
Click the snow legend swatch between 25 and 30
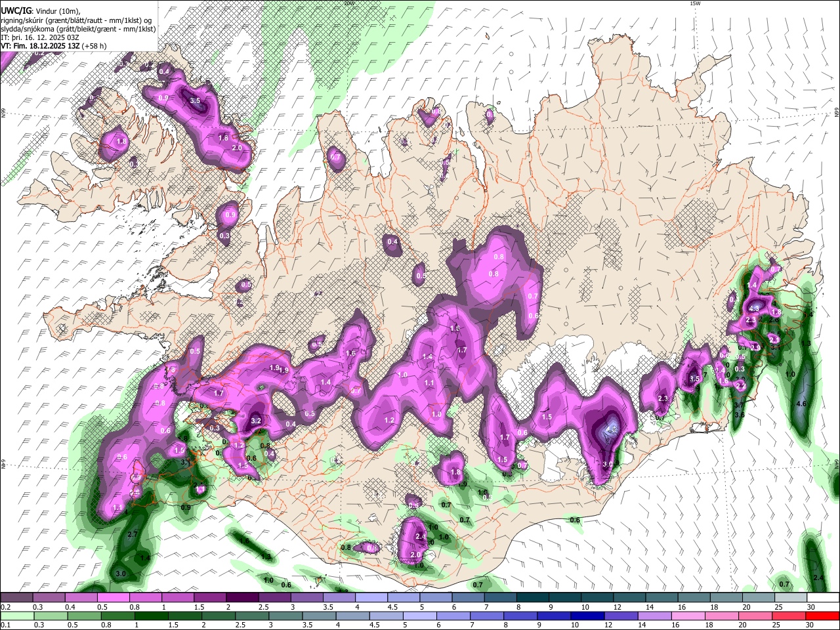click(791, 597)
